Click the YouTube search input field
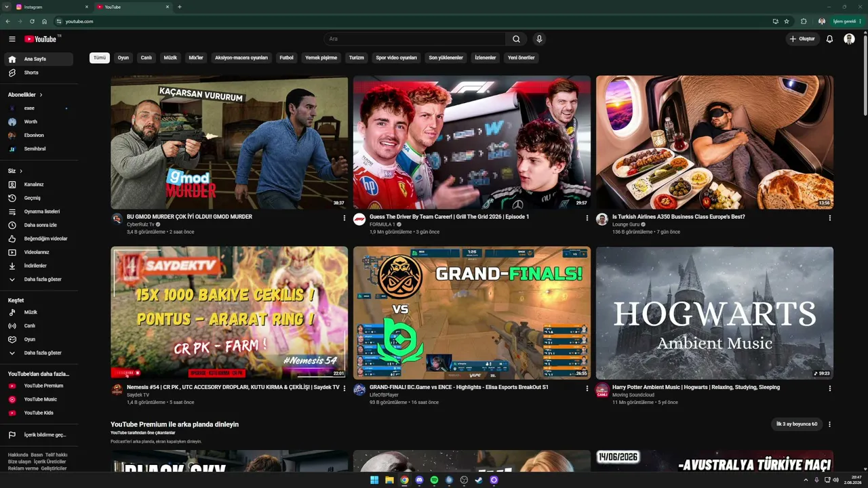 [x=415, y=39]
